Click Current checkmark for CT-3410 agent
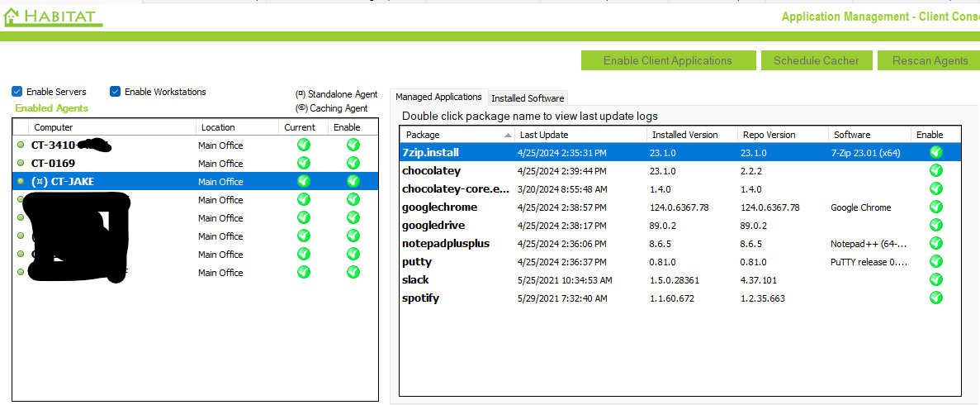Viewport: 980px width, 405px height. (304, 145)
